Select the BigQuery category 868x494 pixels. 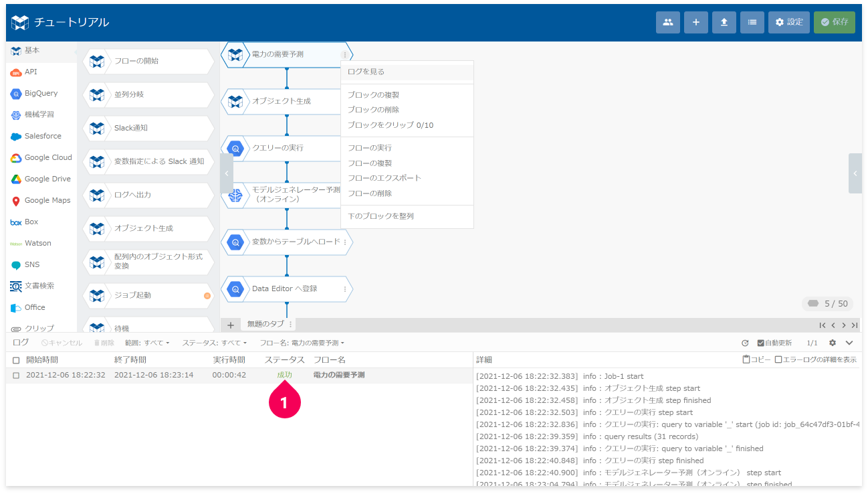[x=41, y=93]
